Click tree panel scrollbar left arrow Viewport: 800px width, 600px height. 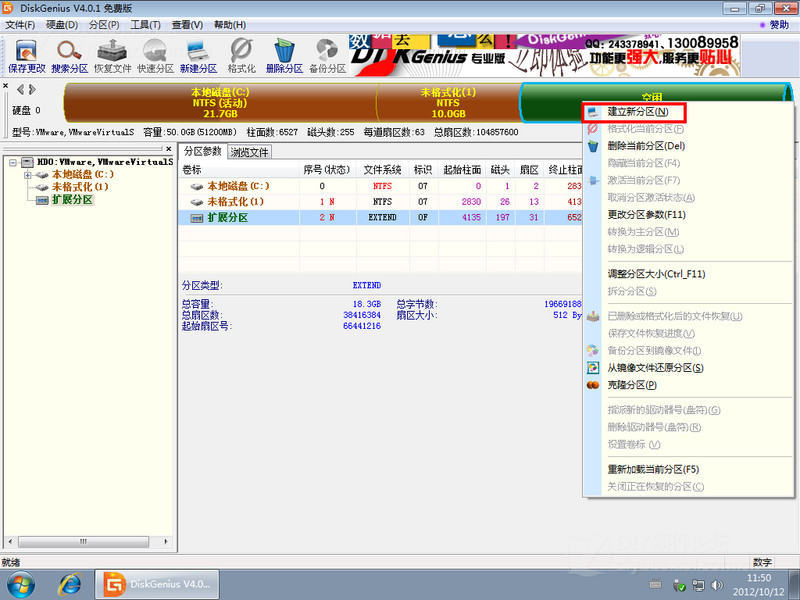10,541
